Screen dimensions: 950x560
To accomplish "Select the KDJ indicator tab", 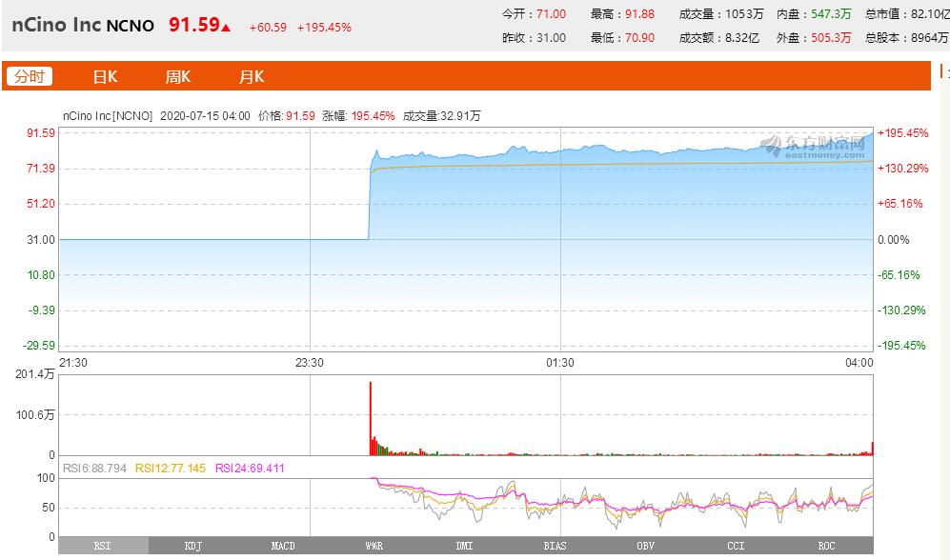I will (x=193, y=546).
